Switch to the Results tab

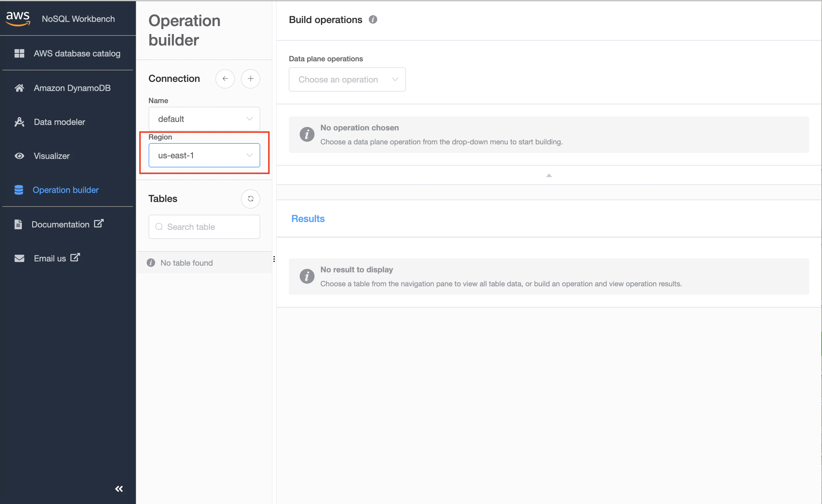pyautogui.click(x=308, y=219)
